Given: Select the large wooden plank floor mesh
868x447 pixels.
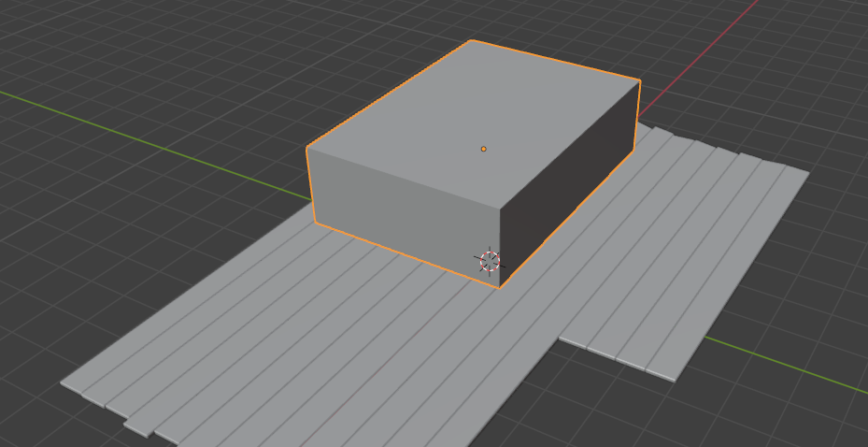Looking at the screenshot, I should click(x=332, y=343).
